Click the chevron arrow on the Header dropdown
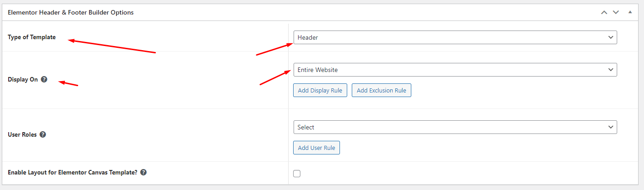Image resolution: width=644 pixels, height=190 pixels. click(x=610, y=37)
